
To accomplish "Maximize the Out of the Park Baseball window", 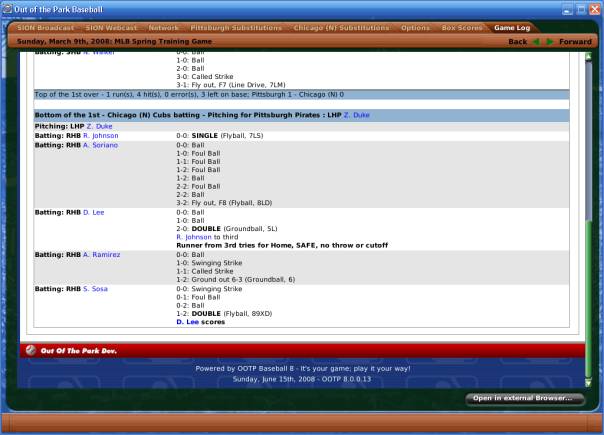I will click(581, 9).
